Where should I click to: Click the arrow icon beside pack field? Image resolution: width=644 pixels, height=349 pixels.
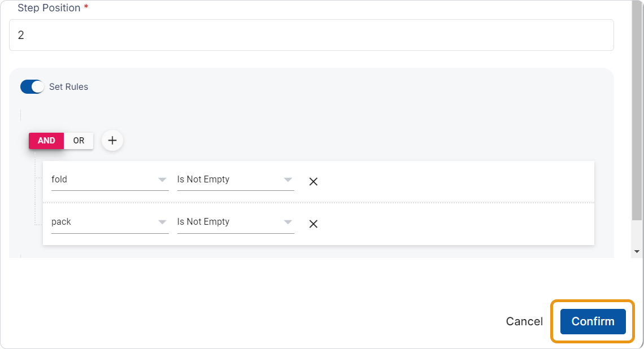(162, 222)
